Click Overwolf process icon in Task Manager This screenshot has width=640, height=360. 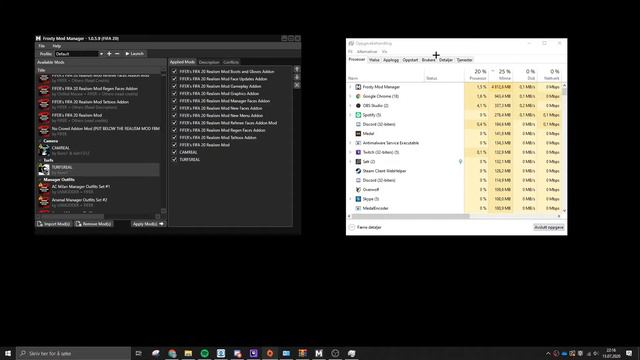click(x=358, y=190)
